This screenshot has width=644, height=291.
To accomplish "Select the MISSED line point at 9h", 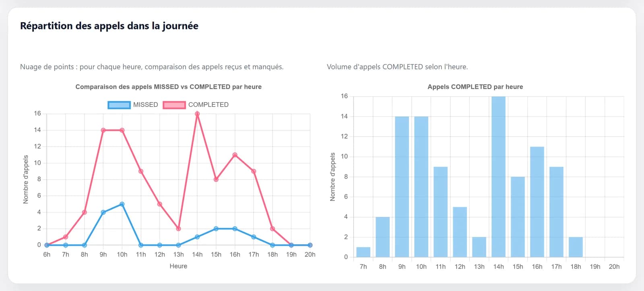I will click(103, 212).
